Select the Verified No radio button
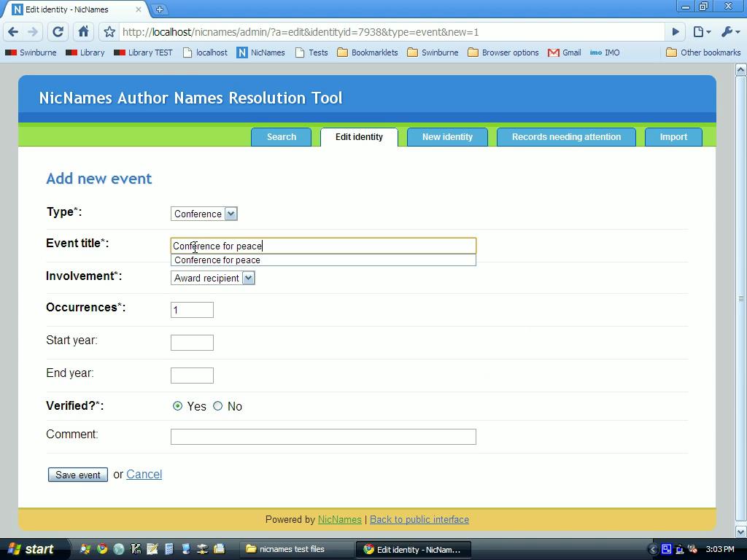The height and width of the screenshot is (560, 747). 217,406
